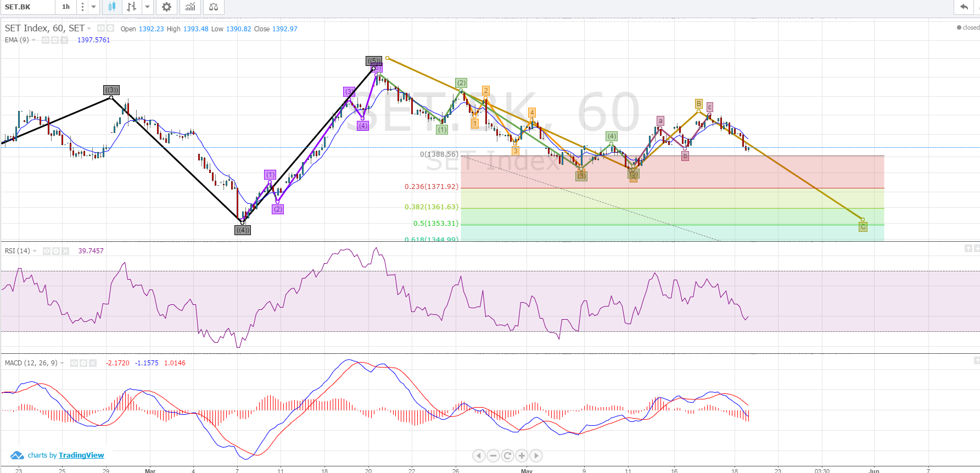Click the EMA value 1397.5761

(94, 40)
